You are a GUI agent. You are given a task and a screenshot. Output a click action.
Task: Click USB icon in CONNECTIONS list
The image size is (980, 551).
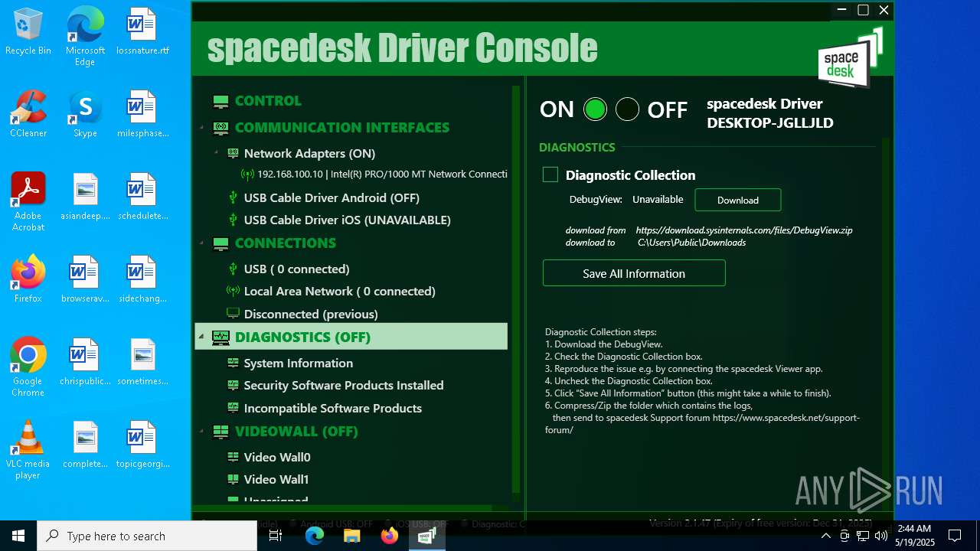[x=233, y=269]
